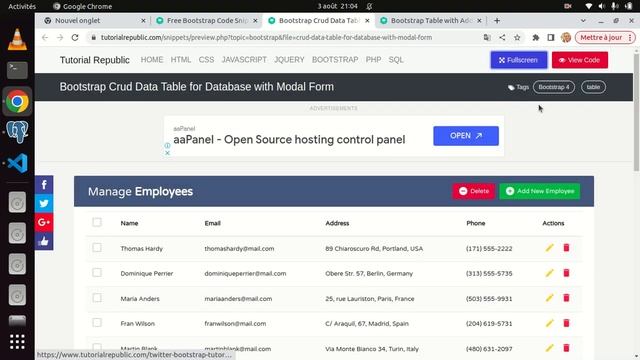Image resolution: width=640 pixels, height=360 pixels.
Task: Edit Maria Anders with the pencil icon
Action: click(x=549, y=298)
